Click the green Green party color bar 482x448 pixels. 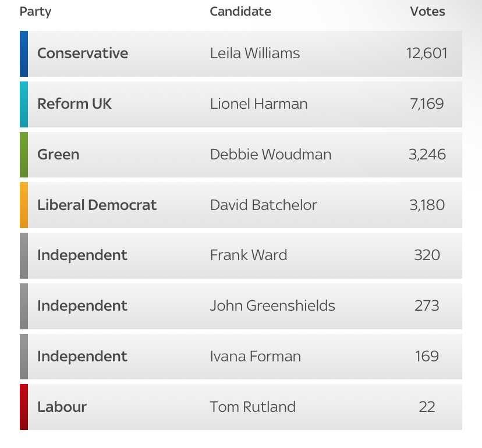click(x=24, y=155)
